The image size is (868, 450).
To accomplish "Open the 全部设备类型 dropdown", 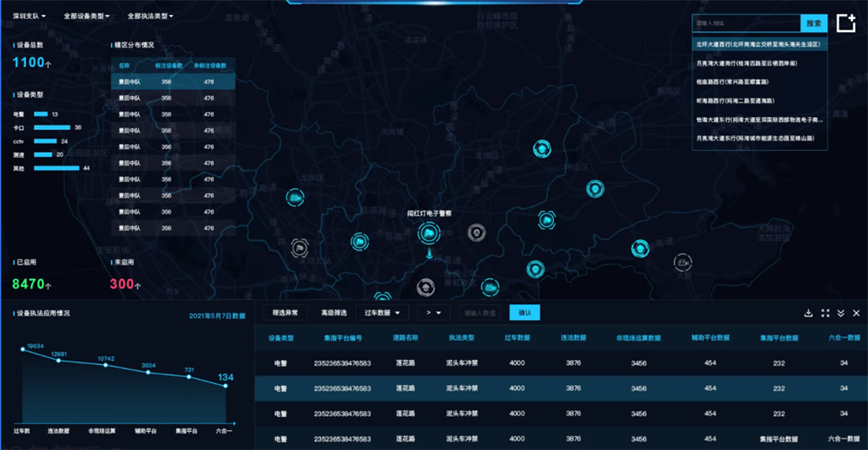I will pyautogui.click(x=85, y=16).
